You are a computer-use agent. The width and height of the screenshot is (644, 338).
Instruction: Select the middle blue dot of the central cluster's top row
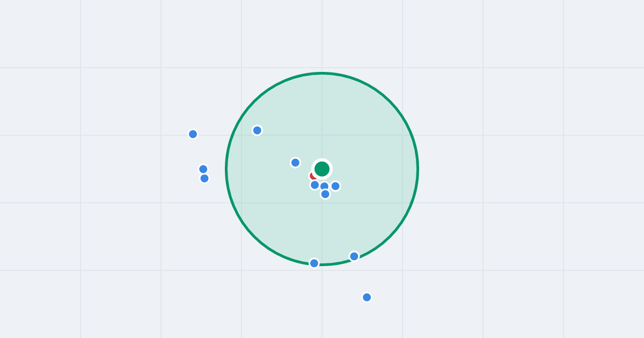point(325,186)
